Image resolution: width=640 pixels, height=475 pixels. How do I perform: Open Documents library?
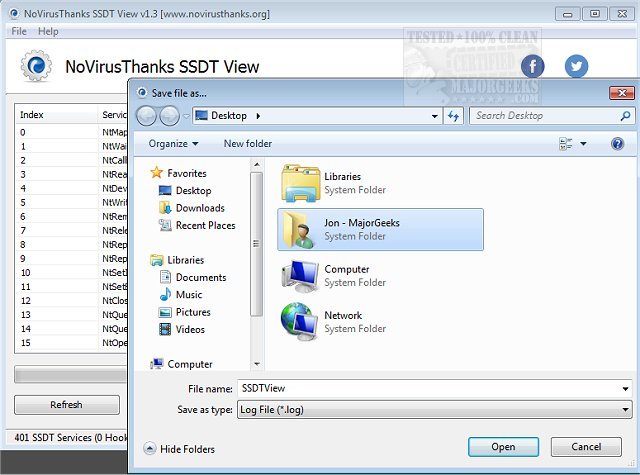tap(193, 277)
